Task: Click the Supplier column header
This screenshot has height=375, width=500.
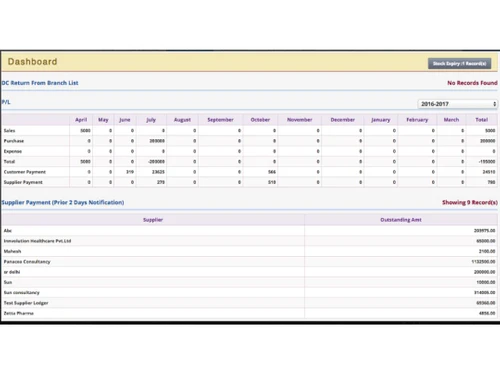Action: pyautogui.click(x=153, y=220)
